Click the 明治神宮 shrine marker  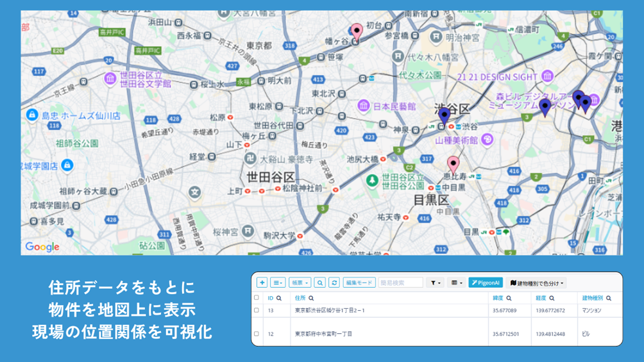click(x=436, y=37)
